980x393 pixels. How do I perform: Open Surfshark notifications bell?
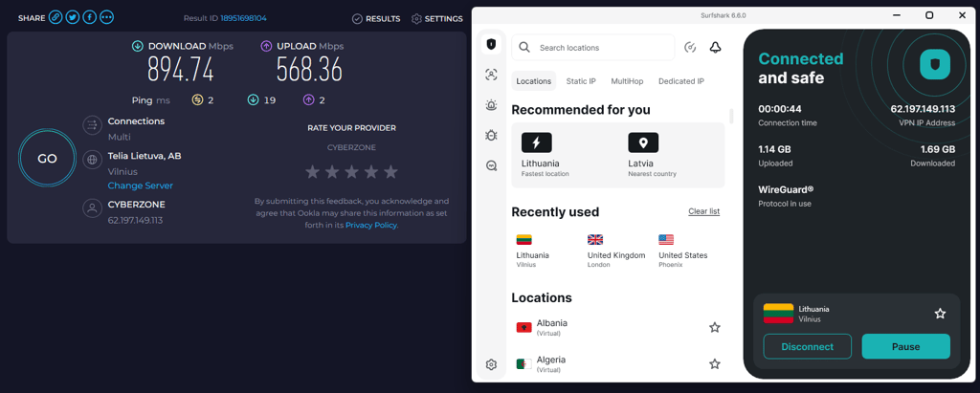pyautogui.click(x=716, y=48)
